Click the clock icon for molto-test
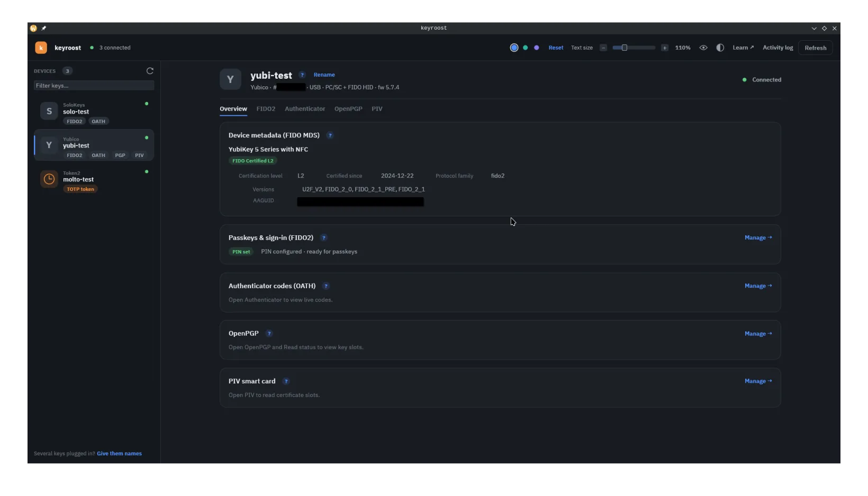This screenshot has height=496, width=868. pos(49,179)
